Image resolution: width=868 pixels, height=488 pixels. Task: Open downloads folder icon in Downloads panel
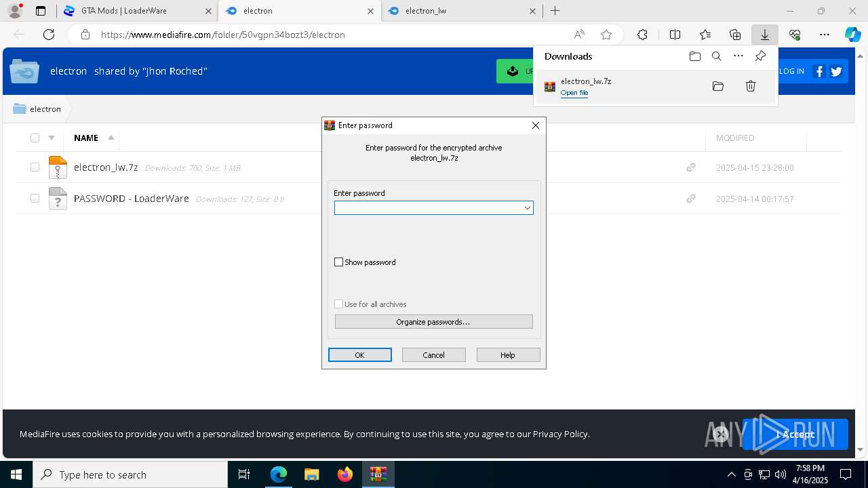694,56
